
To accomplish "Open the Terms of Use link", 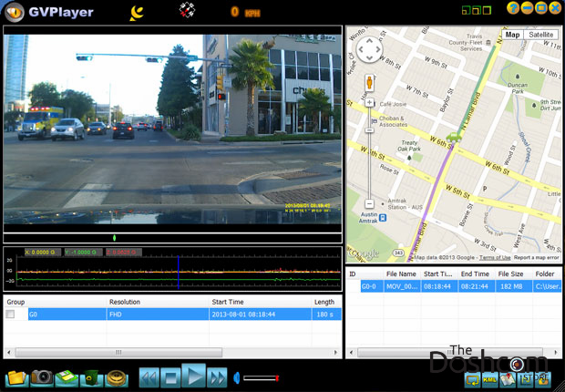I will point(495,258).
